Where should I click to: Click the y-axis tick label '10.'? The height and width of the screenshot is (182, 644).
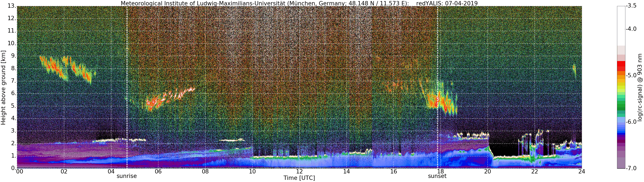11,43
